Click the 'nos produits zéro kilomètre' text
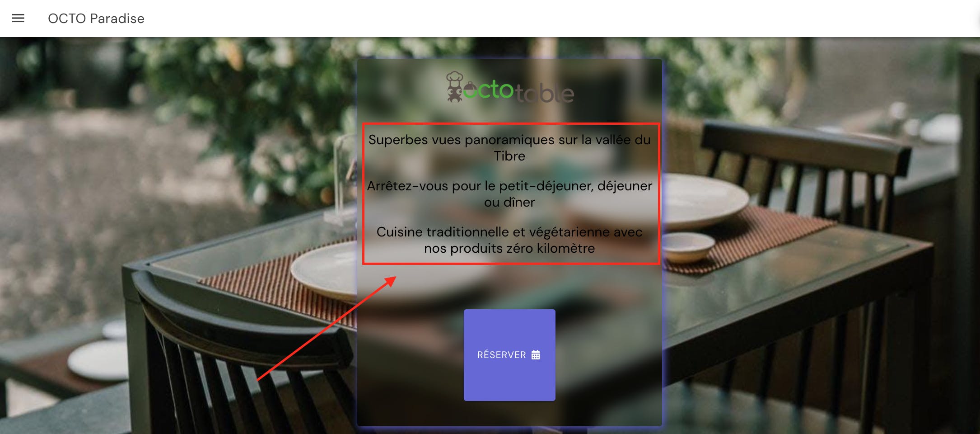 coord(509,248)
